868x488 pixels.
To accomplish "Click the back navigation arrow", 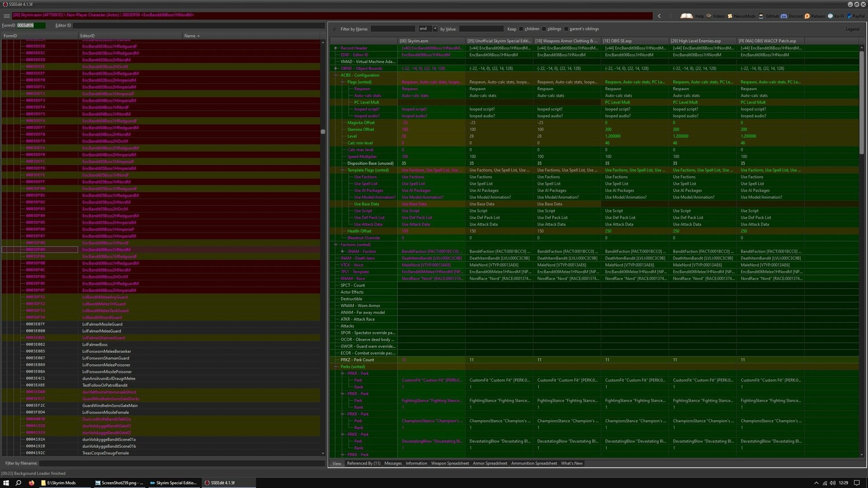I will tap(659, 16).
